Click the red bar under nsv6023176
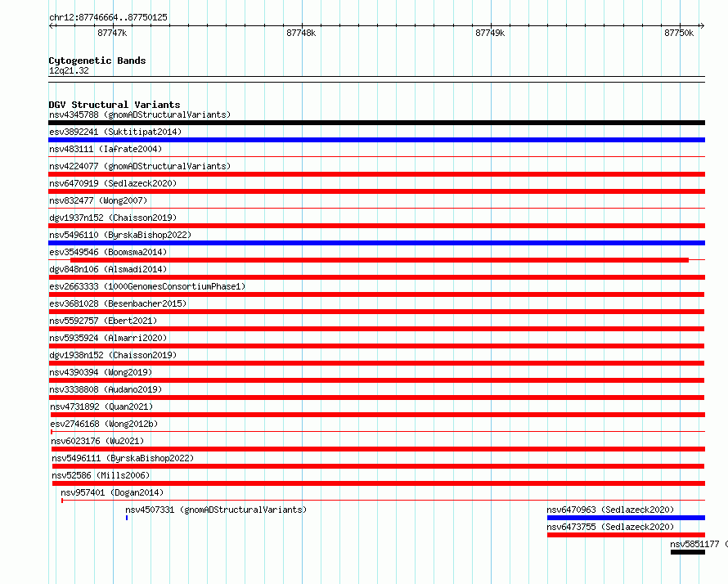728x584 pixels. tap(378, 449)
